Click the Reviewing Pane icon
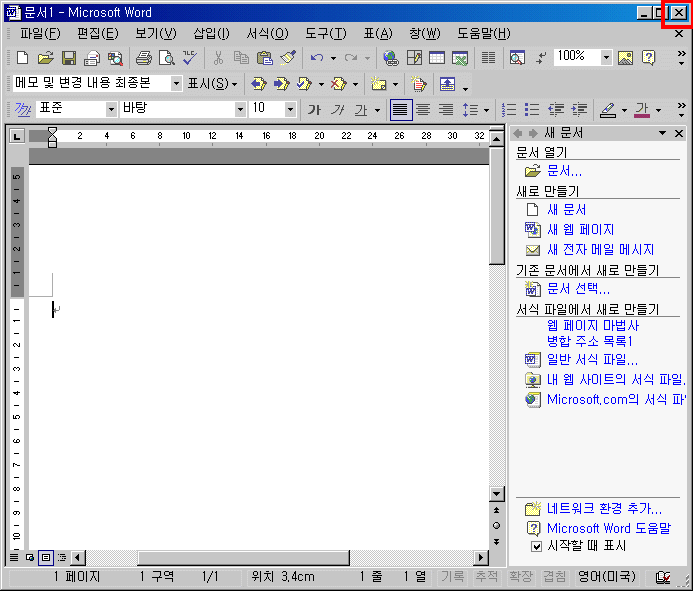Screen dimensions: 693x591 click(x=447, y=84)
